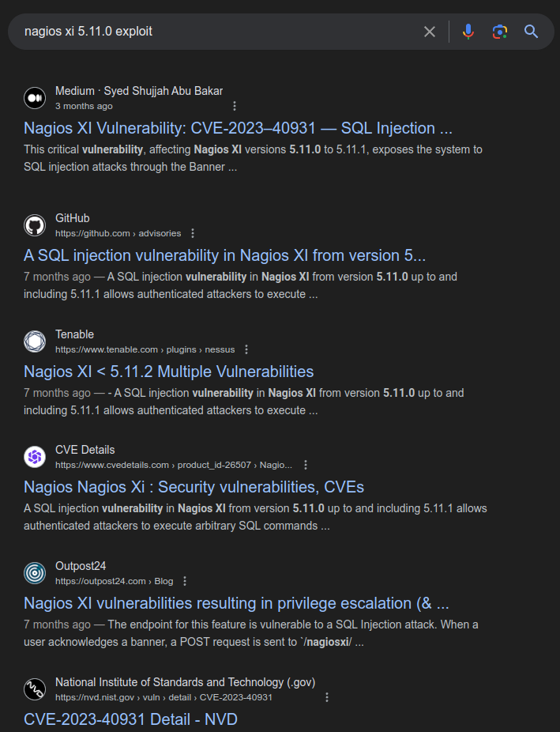Open more options for Medium result
The height and width of the screenshot is (732, 560).
(x=235, y=106)
